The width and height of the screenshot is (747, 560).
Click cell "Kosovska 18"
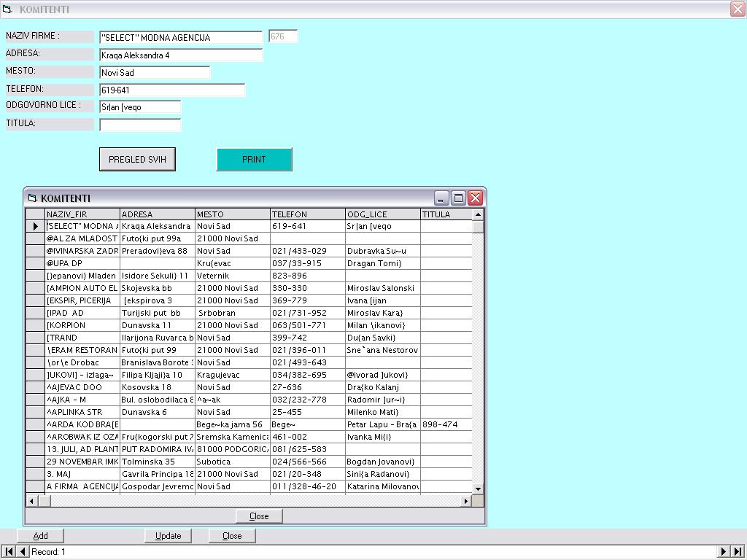158,387
